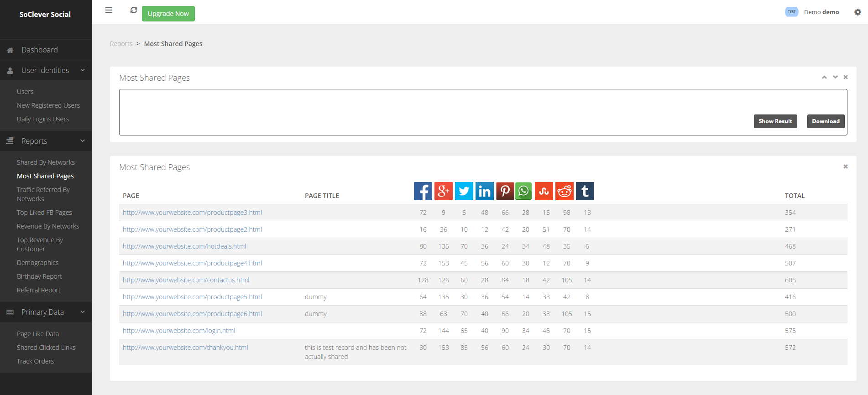Click the Reports breadcrumb link
The height and width of the screenshot is (395, 868).
pyautogui.click(x=121, y=44)
